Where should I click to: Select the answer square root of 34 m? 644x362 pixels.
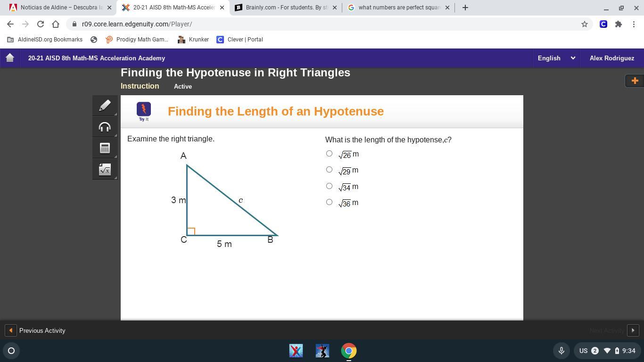[x=329, y=186]
